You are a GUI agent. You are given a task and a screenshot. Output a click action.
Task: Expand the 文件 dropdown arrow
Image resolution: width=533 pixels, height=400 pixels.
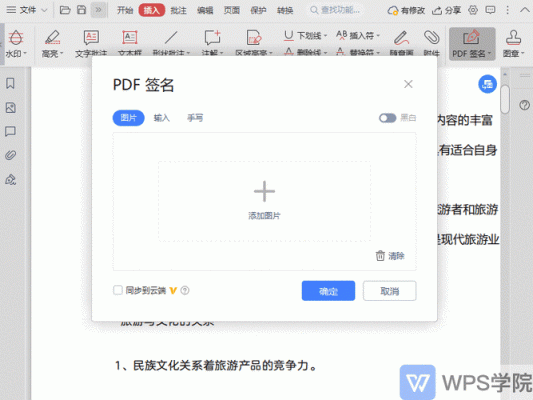click(44, 10)
